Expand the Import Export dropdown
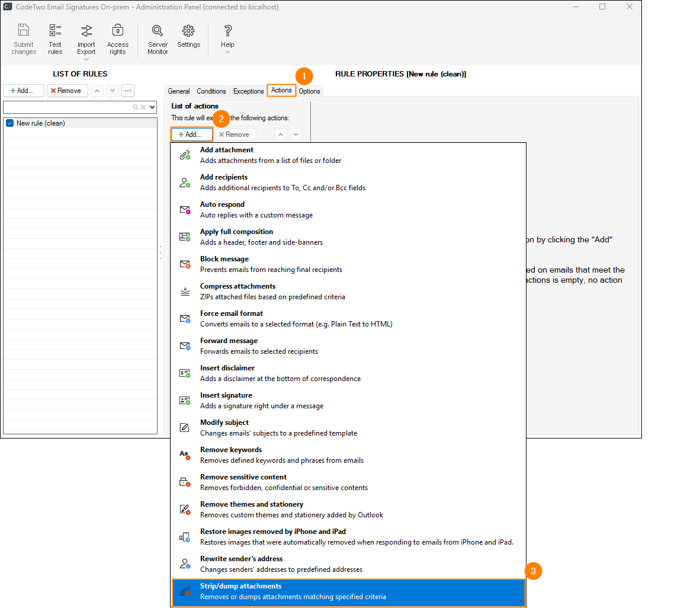 [86, 59]
